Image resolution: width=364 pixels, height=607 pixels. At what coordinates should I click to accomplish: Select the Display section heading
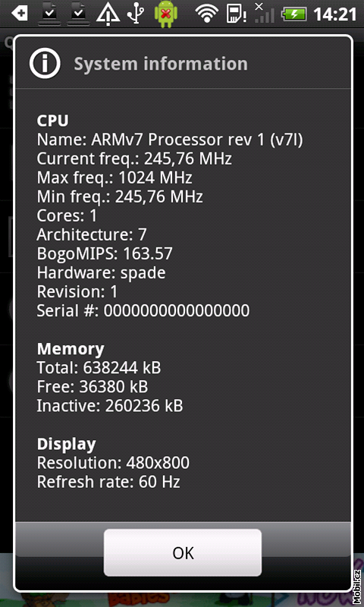point(66,444)
